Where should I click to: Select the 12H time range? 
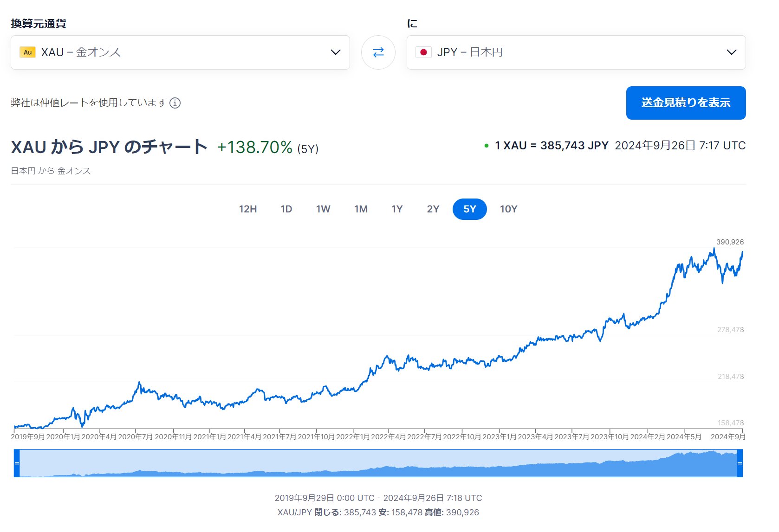pos(248,209)
